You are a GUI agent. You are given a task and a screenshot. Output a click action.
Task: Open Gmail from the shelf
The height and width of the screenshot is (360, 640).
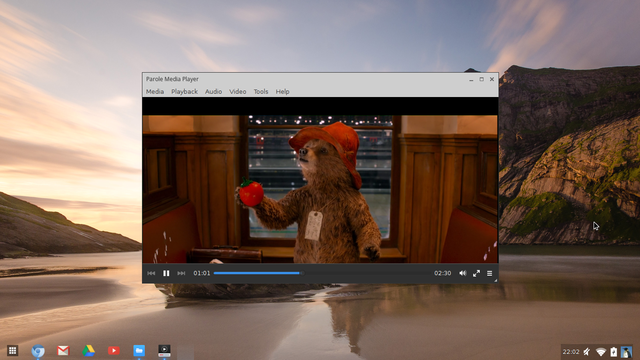(x=63, y=351)
